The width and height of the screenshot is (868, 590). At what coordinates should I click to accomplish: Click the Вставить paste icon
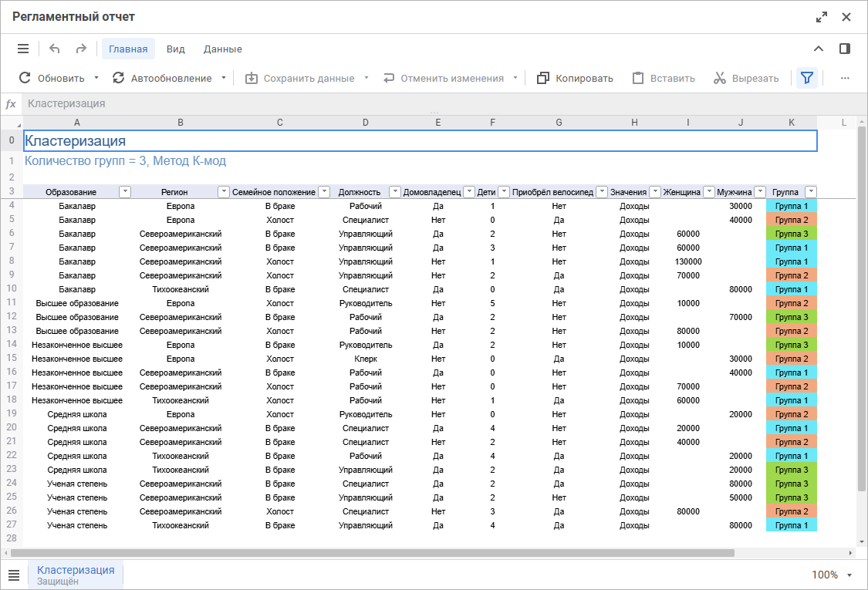638,78
